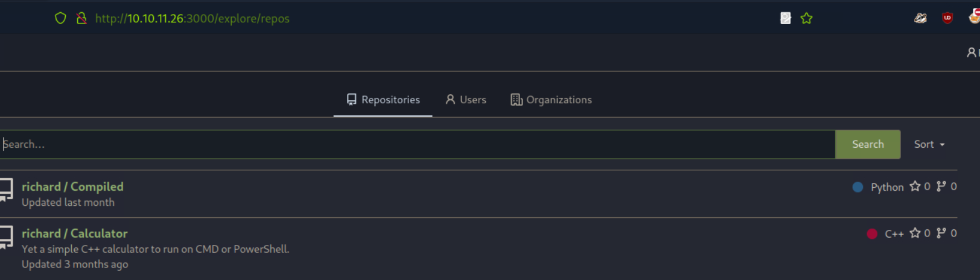Click the fork icon for richard/Calculator

point(941,233)
